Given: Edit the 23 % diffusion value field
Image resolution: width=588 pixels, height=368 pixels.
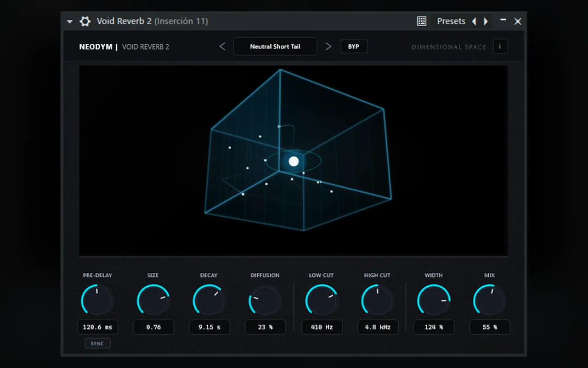Looking at the screenshot, I should pyautogui.click(x=265, y=327).
